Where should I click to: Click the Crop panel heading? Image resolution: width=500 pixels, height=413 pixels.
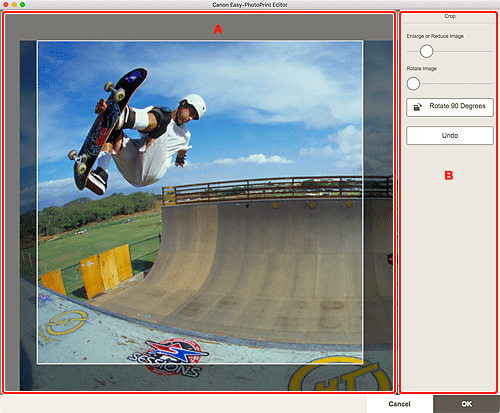point(450,16)
